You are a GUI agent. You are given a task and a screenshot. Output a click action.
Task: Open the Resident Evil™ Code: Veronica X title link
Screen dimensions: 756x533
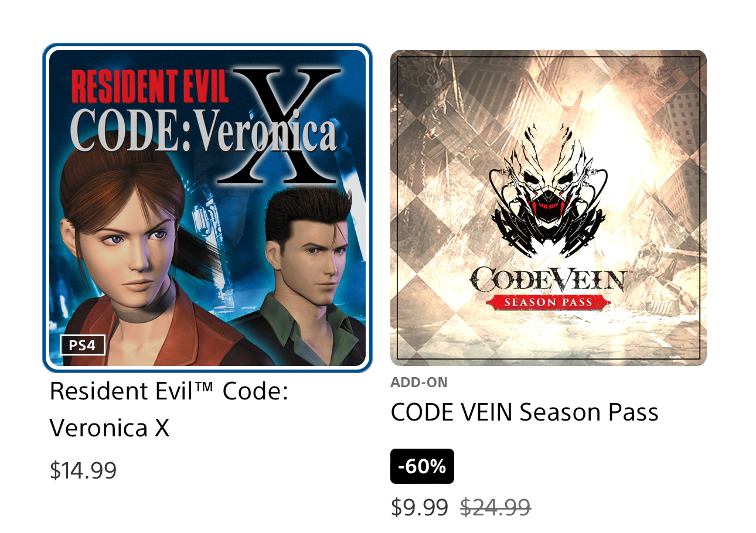(169, 409)
